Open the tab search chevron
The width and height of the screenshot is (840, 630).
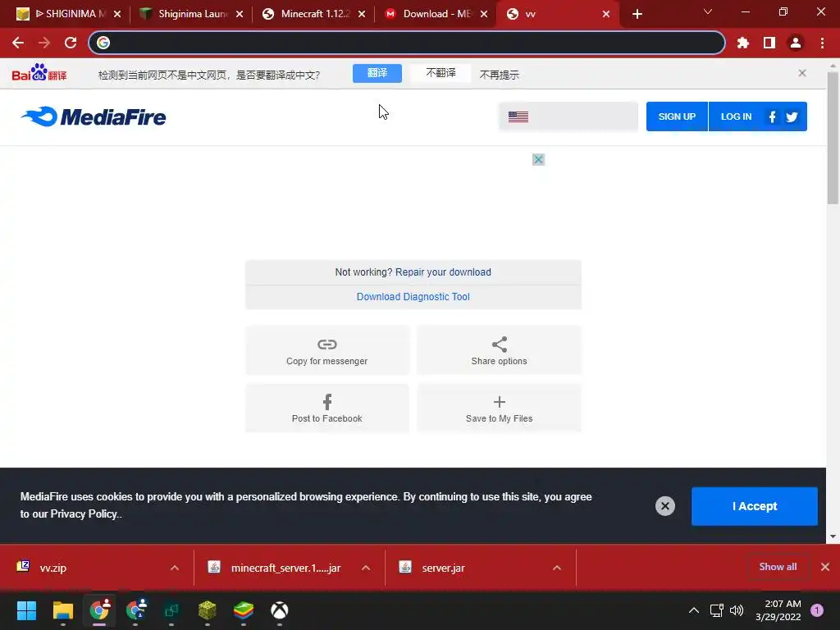tap(708, 11)
